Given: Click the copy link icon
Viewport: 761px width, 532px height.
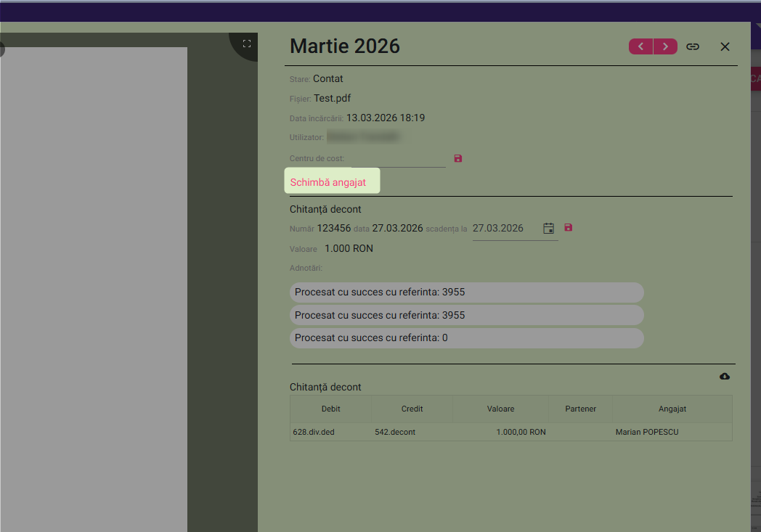Looking at the screenshot, I should point(693,46).
